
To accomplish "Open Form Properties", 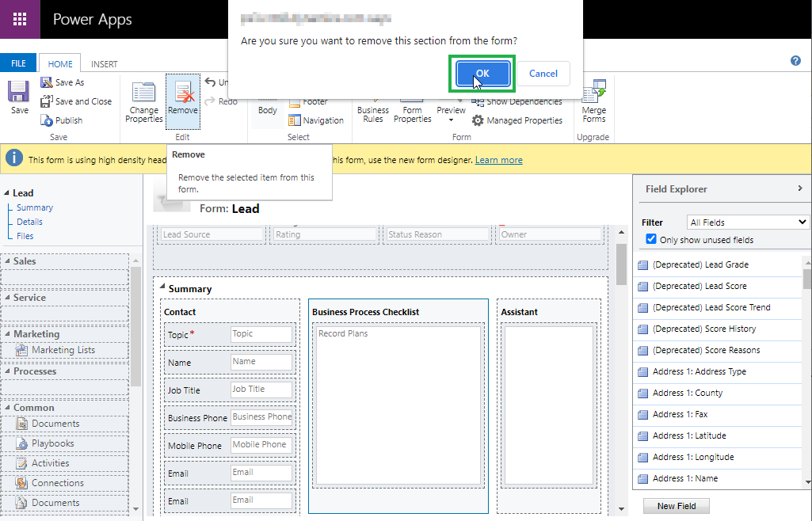I will pos(412,110).
